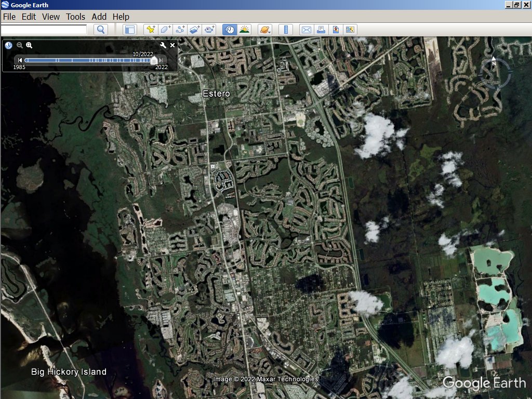Screen dimensions: 532x399
Task: Open the View menu
Action: coord(51,17)
